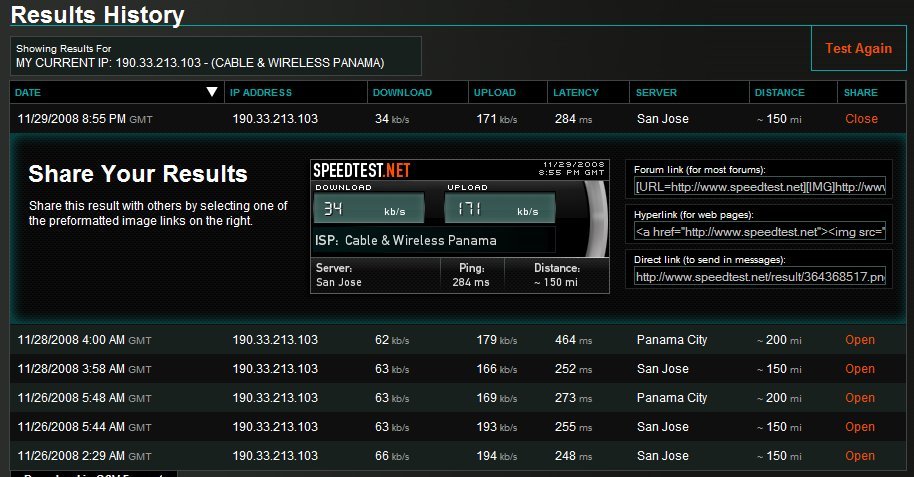Open share for 11/26/2008 2:29 AM result
The height and width of the screenshot is (477, 914).
click(x=860, y=455)
